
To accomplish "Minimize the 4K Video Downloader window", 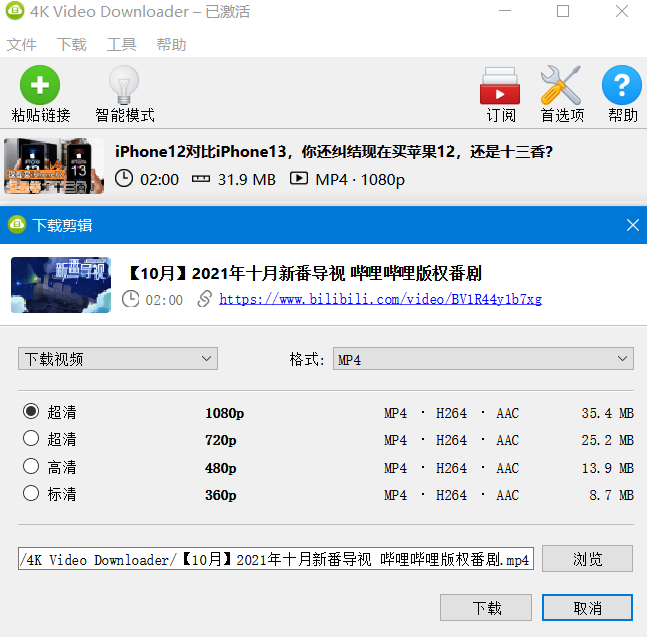I will (505, 11).
